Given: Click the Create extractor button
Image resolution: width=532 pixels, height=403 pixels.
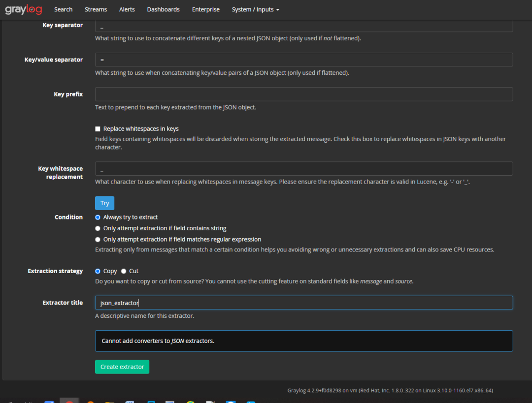Looking at the screenshot, I should [122, 367].
